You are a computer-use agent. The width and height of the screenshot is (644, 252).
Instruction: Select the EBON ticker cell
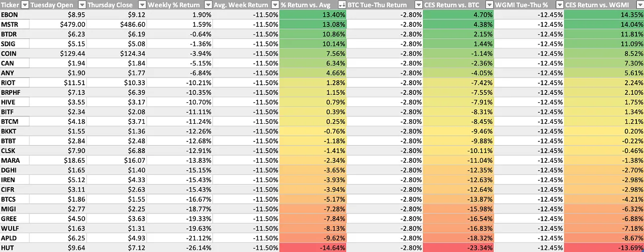pos(15,15)
